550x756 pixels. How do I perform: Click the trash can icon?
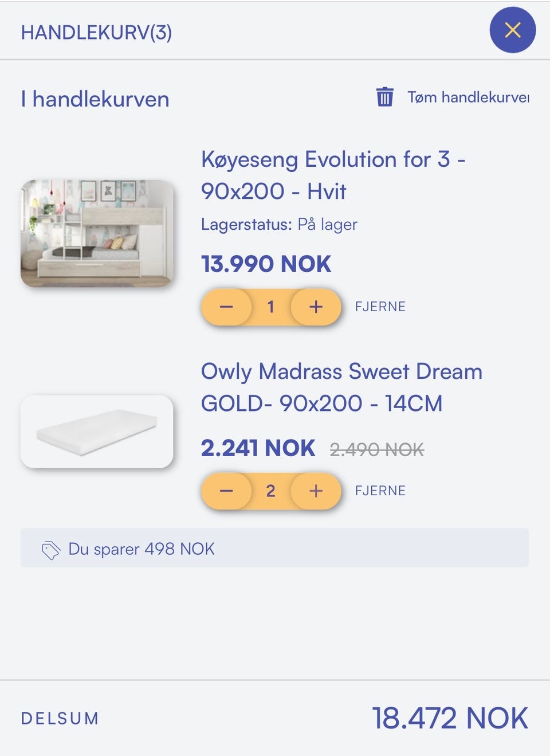click(384, 97)
